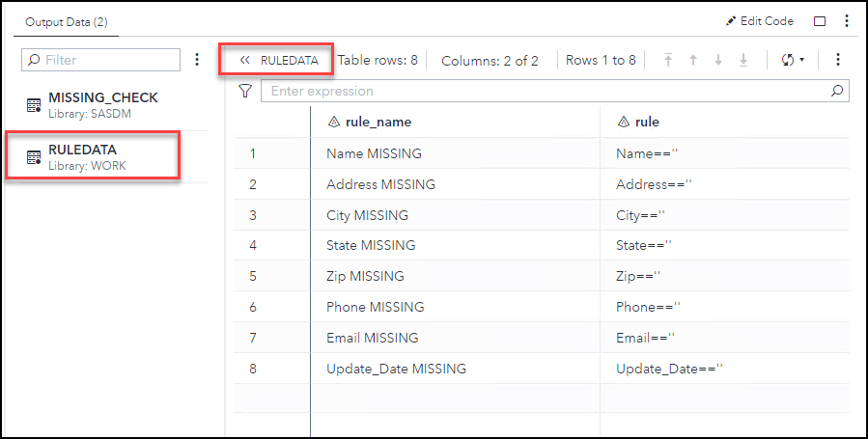The width and height of the screenshot is (868, 439).
Task: Go to the previous page of rows
Action: coord(693,60)
